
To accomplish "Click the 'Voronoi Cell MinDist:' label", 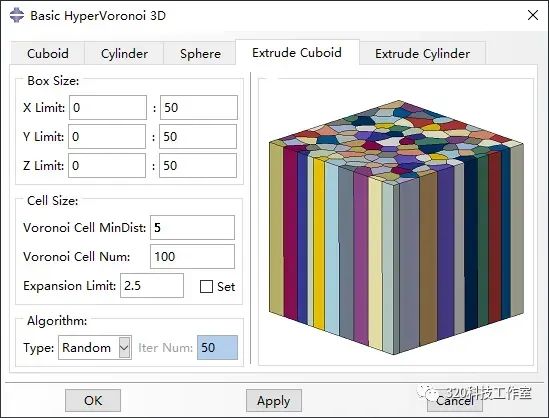I will click(x=84, y=228).
